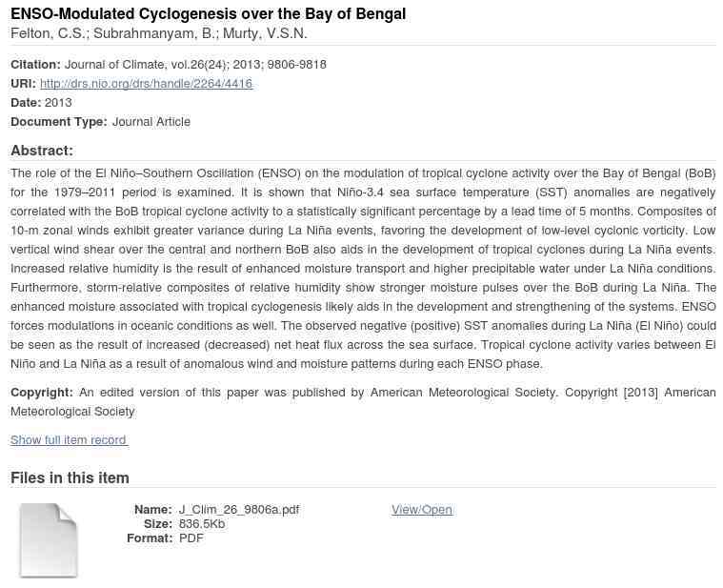Click author name Murty, V.S.N.

point(265,34)
